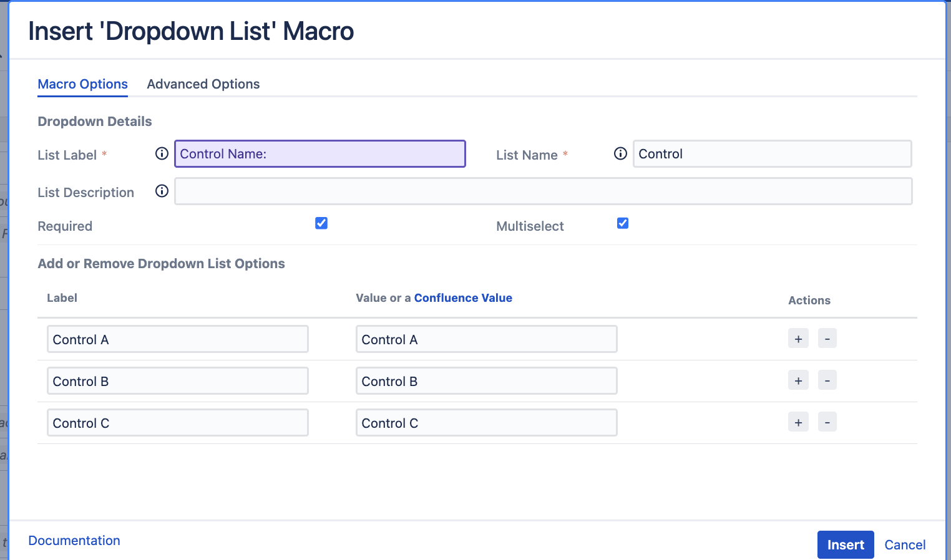Remove the Control B row
951x560 pixels.
click(827, 380)
